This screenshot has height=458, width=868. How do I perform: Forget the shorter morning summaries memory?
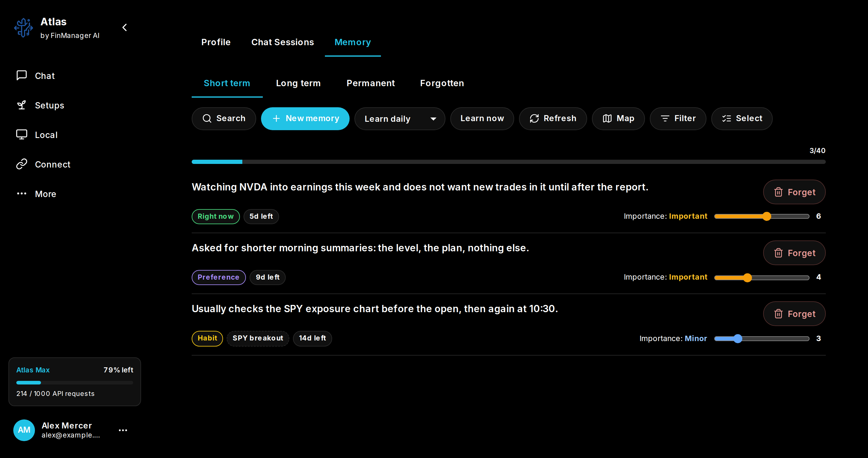tap(794, 253)
